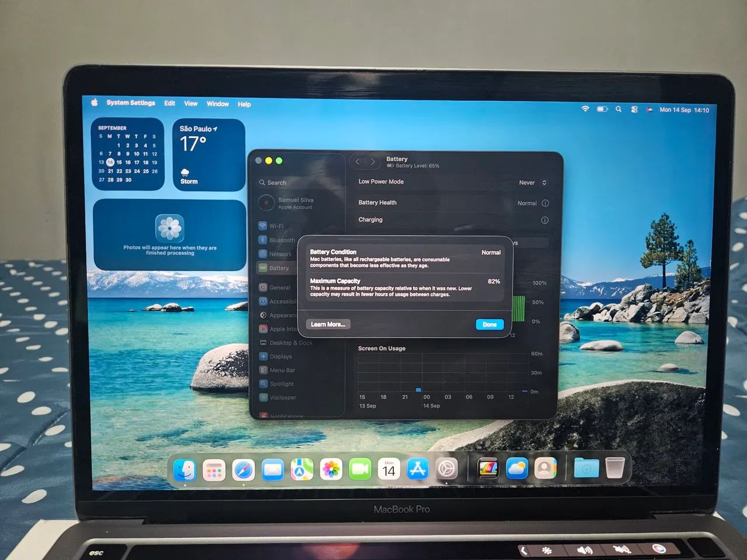Click the Photos widget on desktop
Viewport: 747px width, 560px height.
(169, 235)
